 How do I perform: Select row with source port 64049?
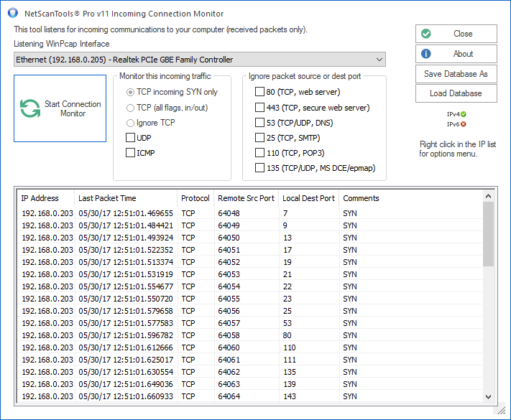249,225
